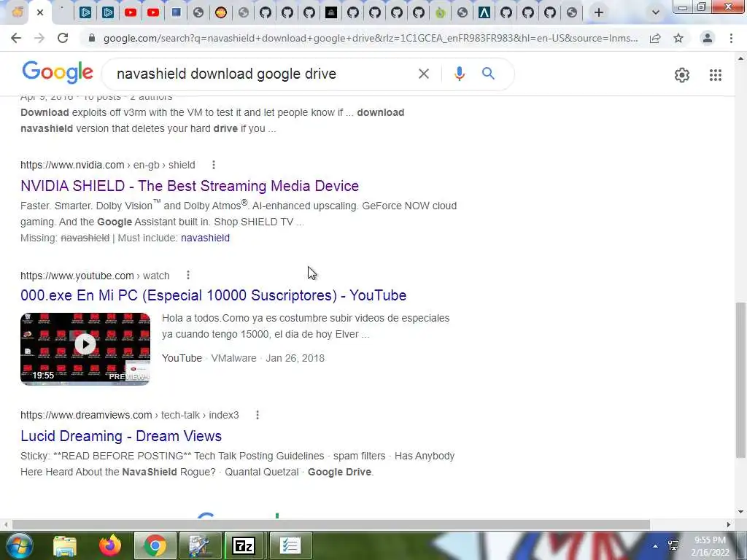Screen dimensions: 747x560
Task: Bookmark this page with the star
Action: tap(678, 38)
